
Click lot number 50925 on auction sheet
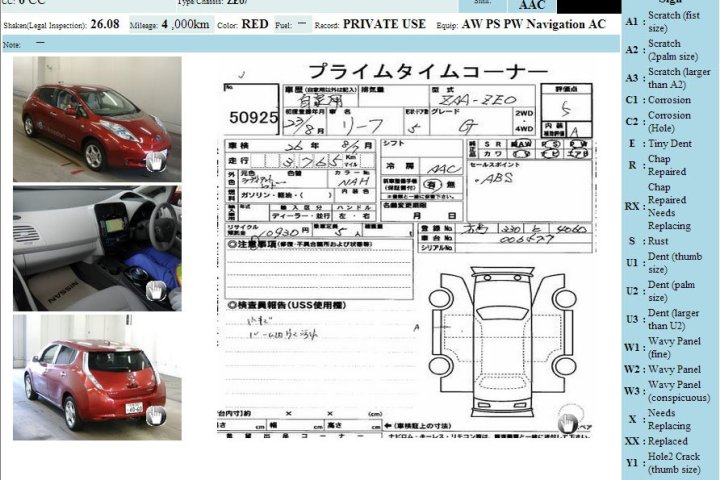[253, 118]
